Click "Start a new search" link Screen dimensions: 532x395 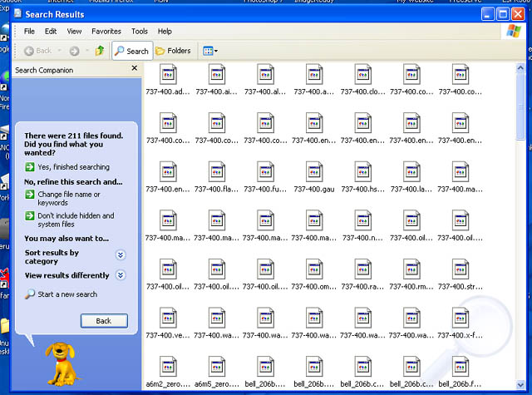click(x=66, y=294)
